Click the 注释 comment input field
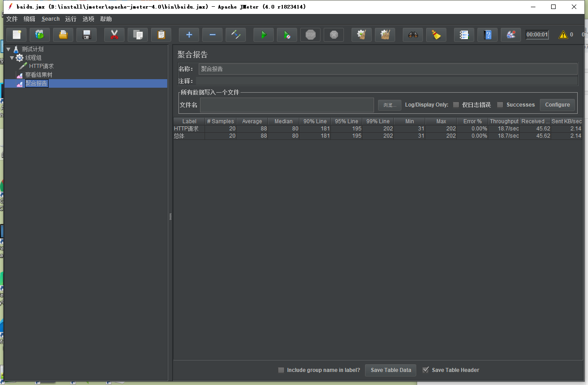This screenshot has height=385, width=588. tap(387, 81)
